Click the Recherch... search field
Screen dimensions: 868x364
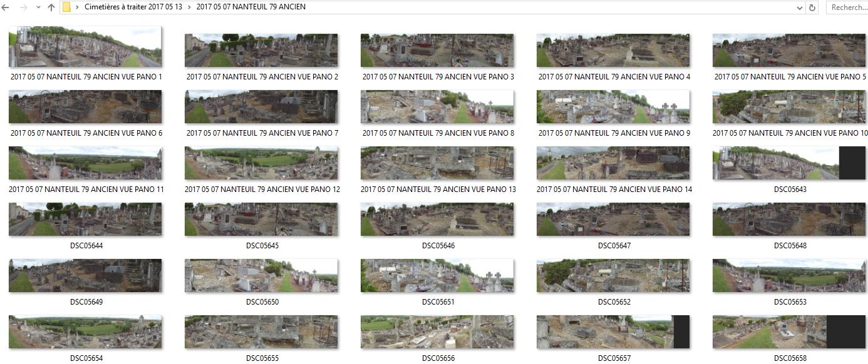coord(847,8)
